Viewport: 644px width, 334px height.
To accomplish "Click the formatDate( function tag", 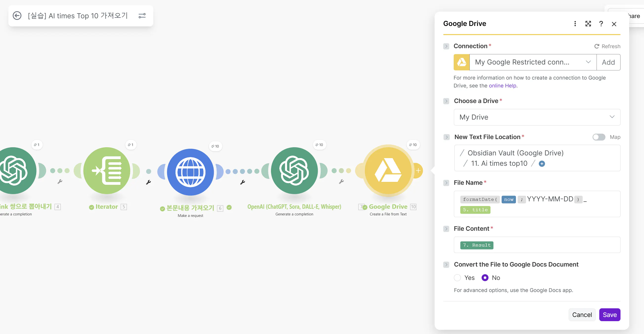I will pos(480,199).
